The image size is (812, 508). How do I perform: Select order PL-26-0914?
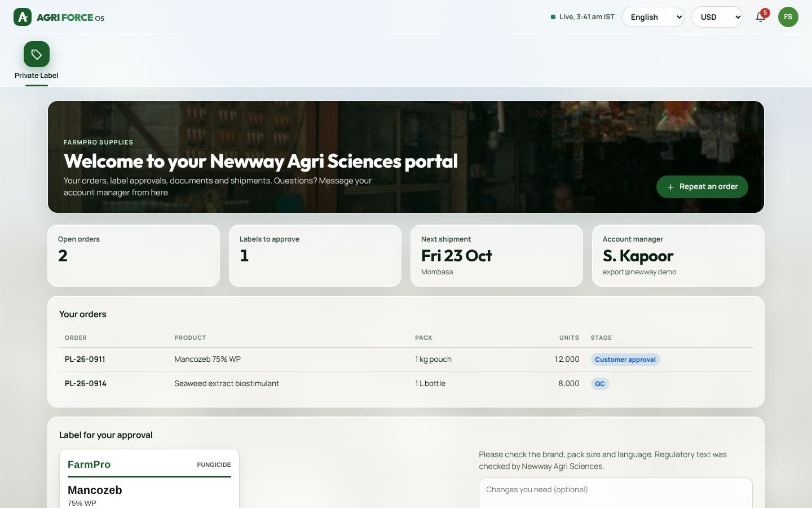(86, 384)
